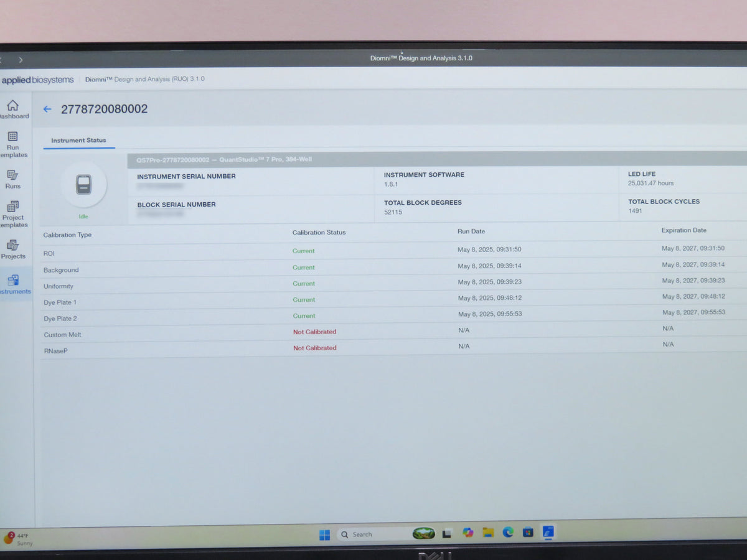Click the idle instrument status icon

[83, 184]
